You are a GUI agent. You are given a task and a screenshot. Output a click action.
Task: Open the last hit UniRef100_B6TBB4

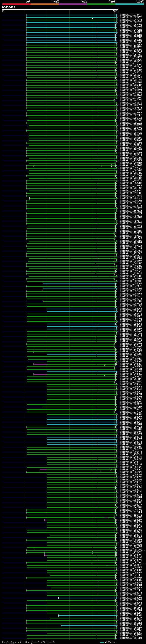[x=131, y=638]
